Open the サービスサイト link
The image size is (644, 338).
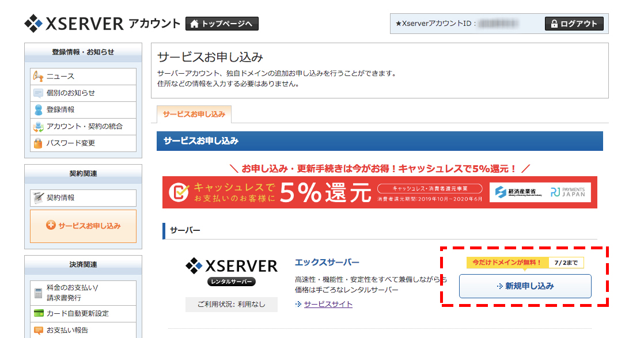[x=328, y=304]
